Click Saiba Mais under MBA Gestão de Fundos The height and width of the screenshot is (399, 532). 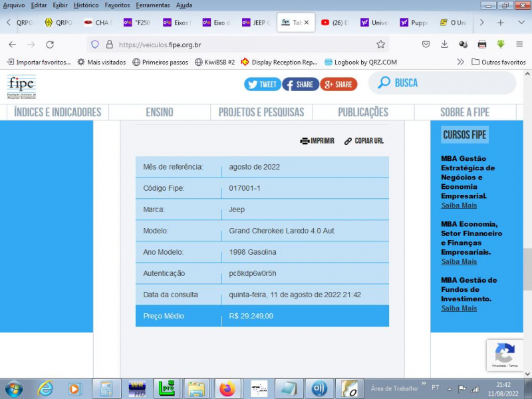click(459, 309)
